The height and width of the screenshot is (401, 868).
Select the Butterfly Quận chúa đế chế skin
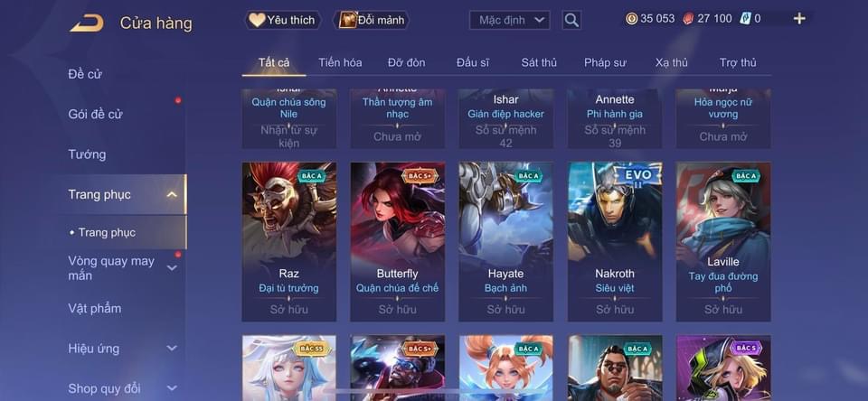[x=398, y=242]
